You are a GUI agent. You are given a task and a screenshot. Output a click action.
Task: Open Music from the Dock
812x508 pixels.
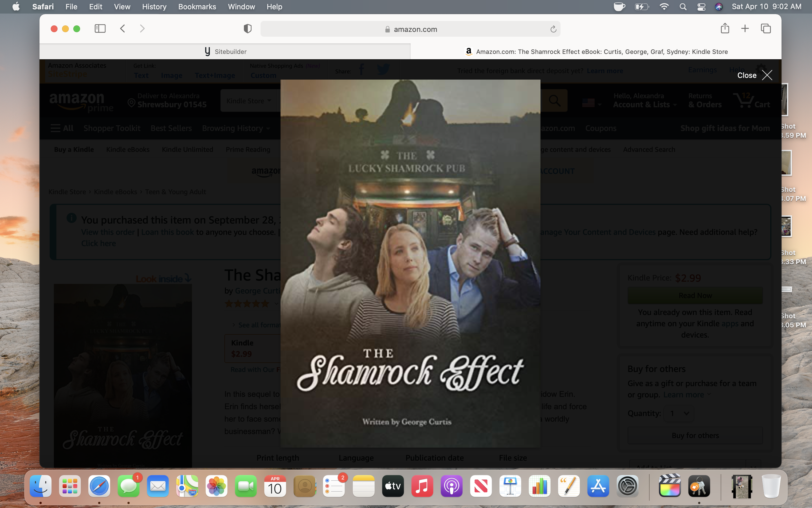[422, 486]
